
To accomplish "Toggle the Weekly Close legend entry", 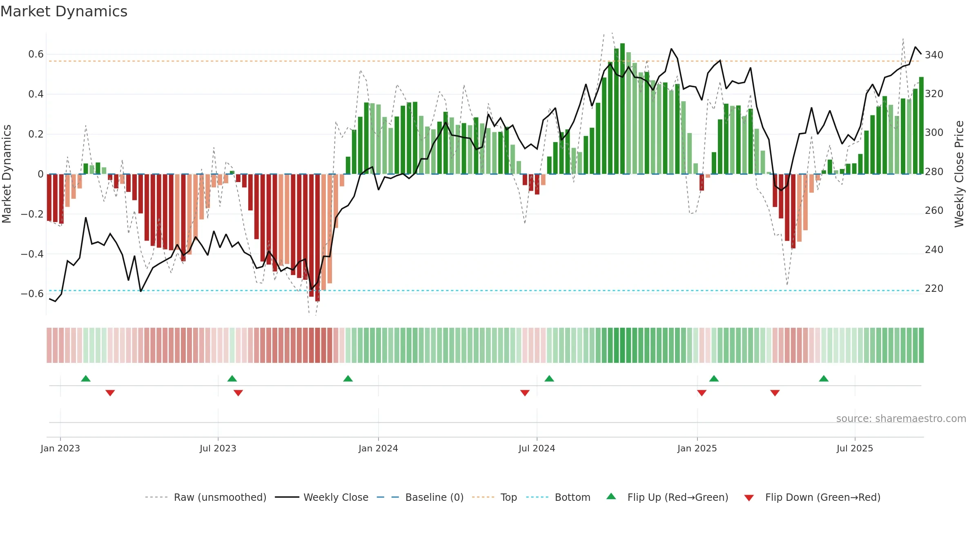I will coord(321,497).
